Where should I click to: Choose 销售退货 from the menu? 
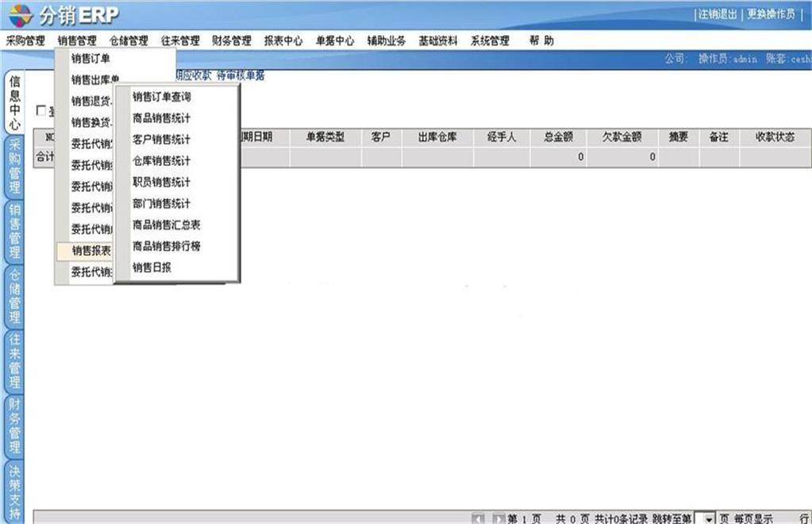[91, 101]
